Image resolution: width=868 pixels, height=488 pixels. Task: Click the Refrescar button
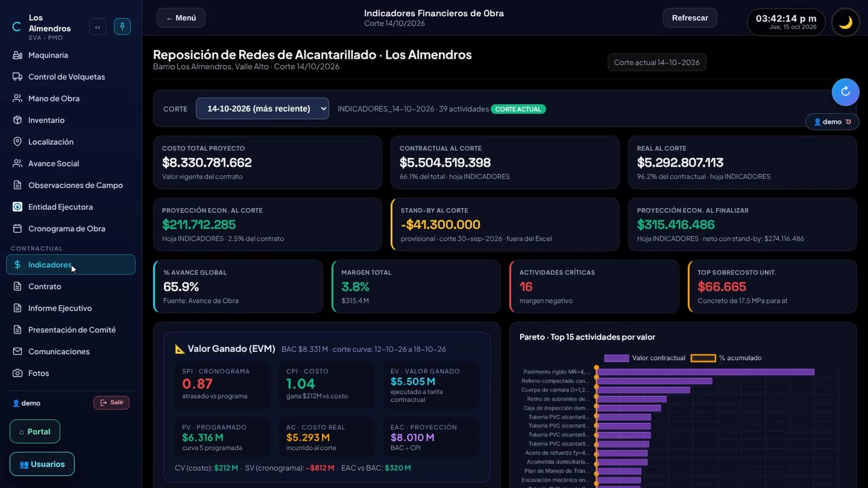click(690, 18)
